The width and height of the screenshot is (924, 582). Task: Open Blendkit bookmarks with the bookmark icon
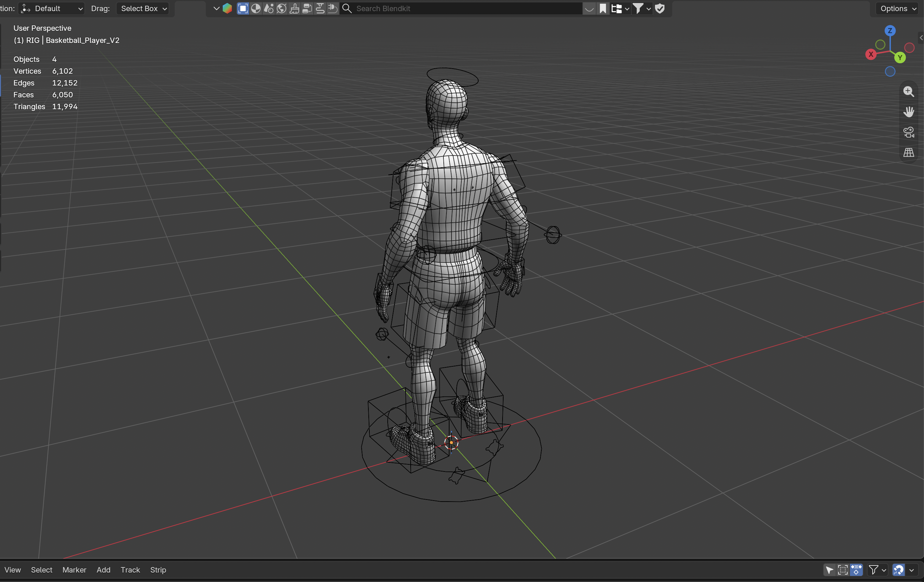(x=603, y=8)
